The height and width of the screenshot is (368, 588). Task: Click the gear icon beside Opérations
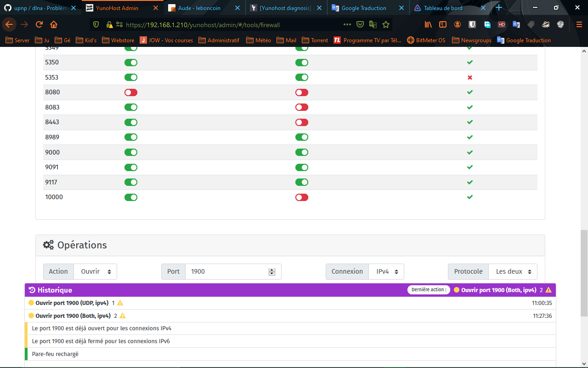[x=48, y=245]
